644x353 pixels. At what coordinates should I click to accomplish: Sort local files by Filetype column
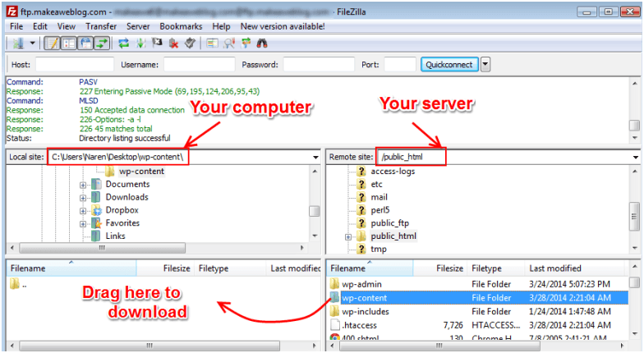230,268
